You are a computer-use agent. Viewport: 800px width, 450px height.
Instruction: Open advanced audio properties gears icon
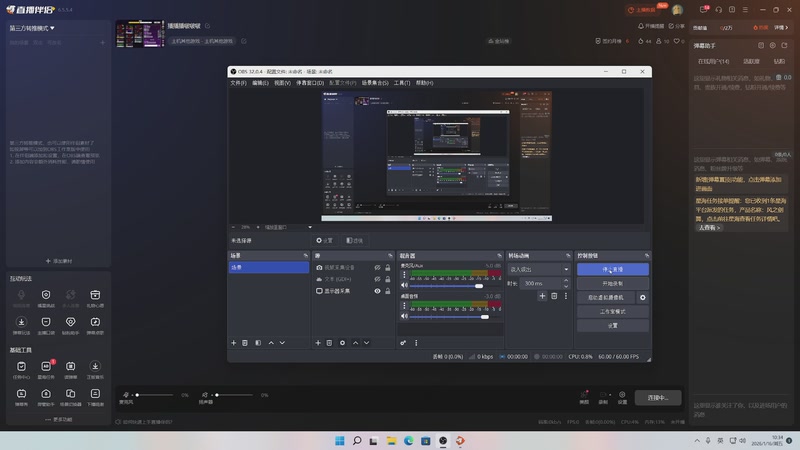point(403,343)
